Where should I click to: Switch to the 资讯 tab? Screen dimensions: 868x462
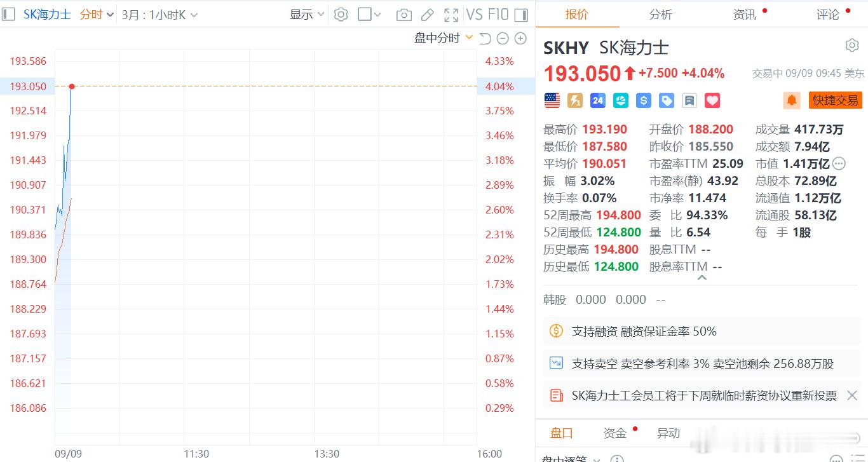point(745,14)
